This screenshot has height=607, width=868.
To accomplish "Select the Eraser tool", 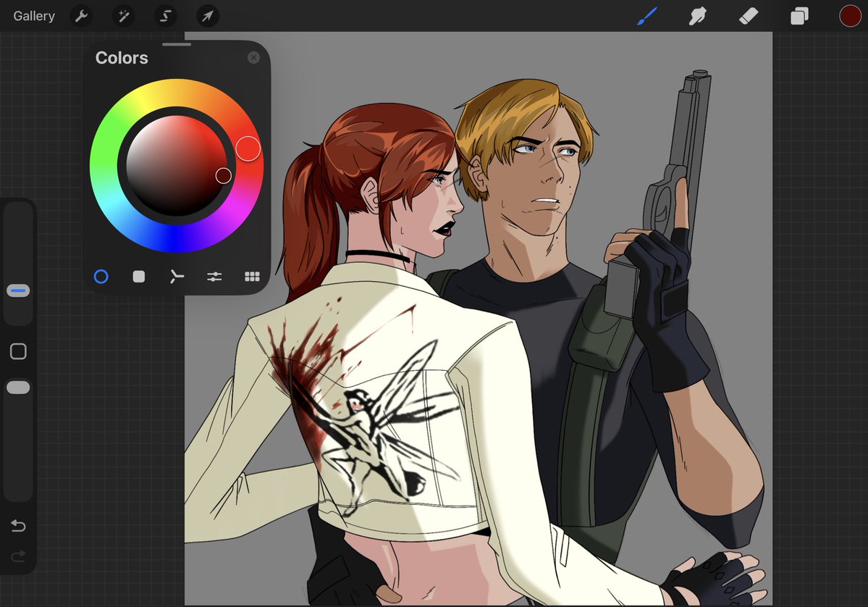I will [749, 16].
